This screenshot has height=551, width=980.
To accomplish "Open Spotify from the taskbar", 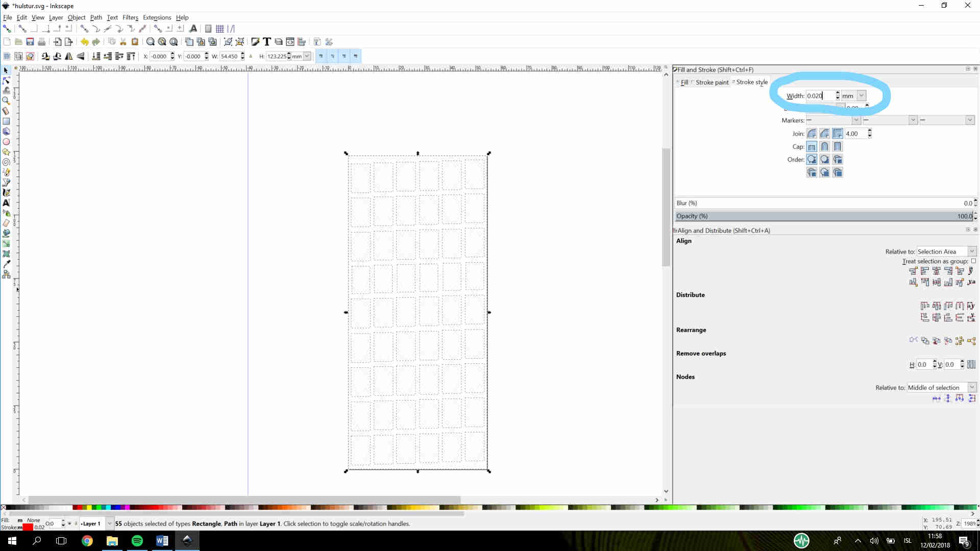I will click(137, 541).
